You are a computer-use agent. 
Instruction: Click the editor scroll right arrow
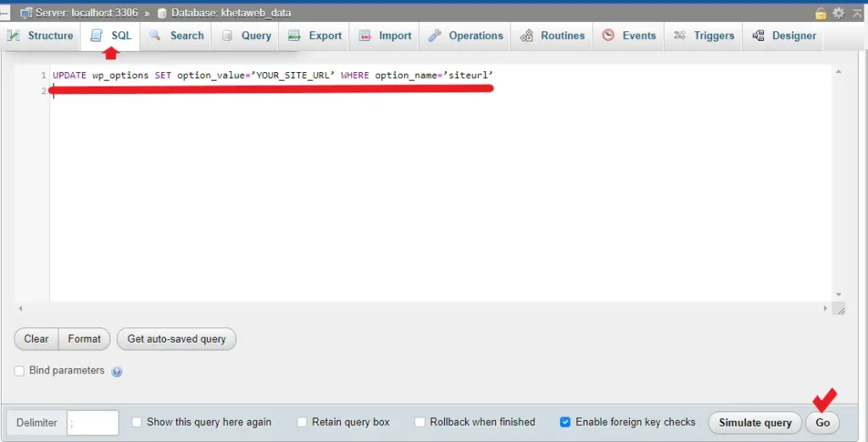click(826, 309)
